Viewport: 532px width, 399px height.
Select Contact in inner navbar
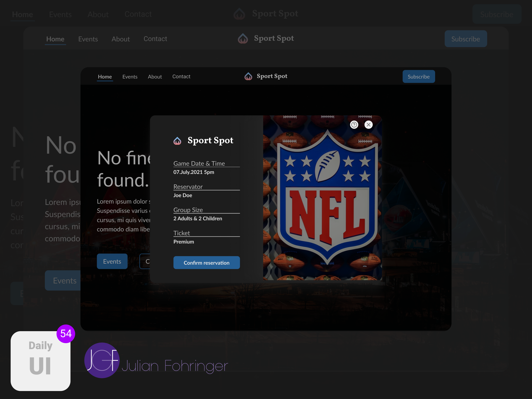tap(181, 76)
